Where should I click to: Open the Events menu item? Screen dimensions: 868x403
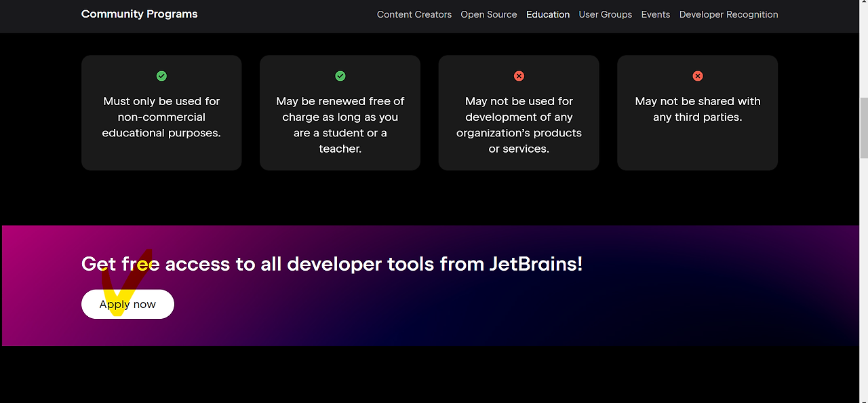pos(656,14)
